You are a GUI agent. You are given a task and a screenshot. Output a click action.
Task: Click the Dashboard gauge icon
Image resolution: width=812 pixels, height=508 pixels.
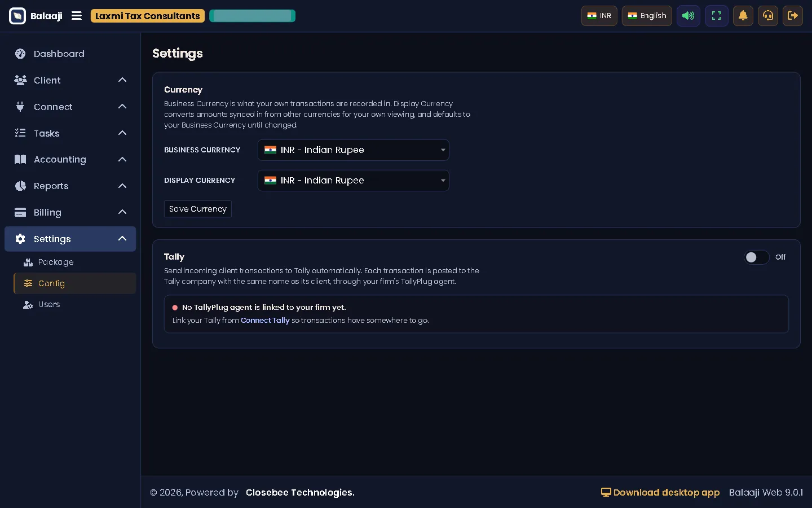click(20, 54)
